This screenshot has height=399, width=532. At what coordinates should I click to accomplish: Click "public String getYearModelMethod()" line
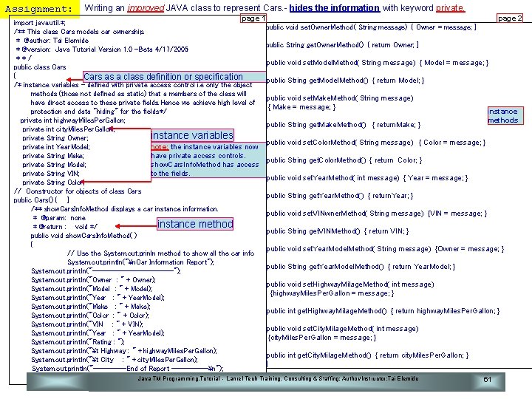pyautogui.click(x=361, y=267)
